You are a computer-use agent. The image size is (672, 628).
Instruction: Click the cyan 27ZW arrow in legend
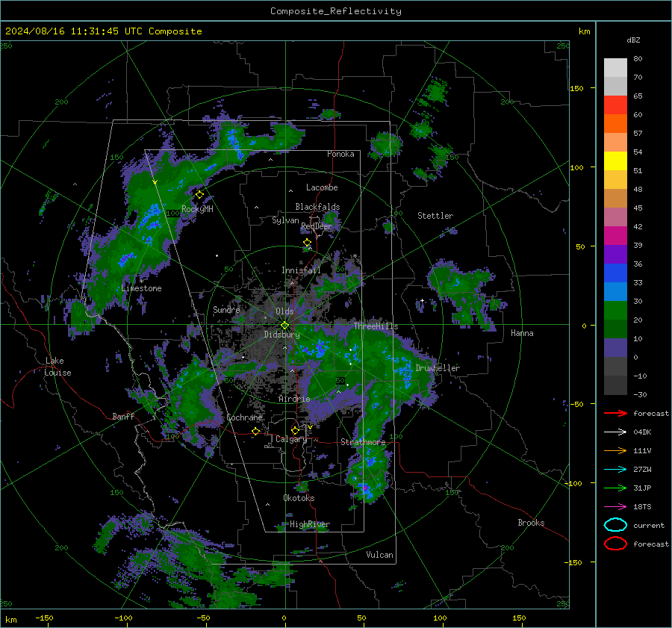click(x=615, y=469)
